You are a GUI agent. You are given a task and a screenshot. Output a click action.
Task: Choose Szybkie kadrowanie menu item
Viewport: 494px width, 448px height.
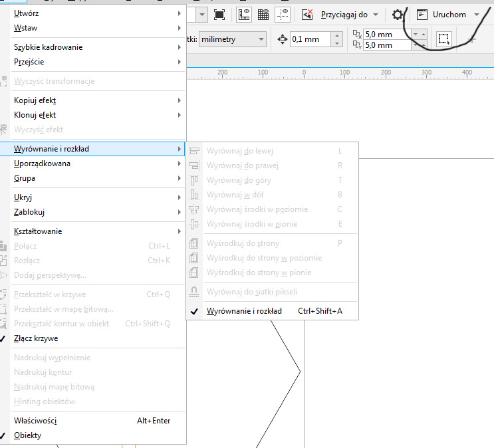point(48,47)
